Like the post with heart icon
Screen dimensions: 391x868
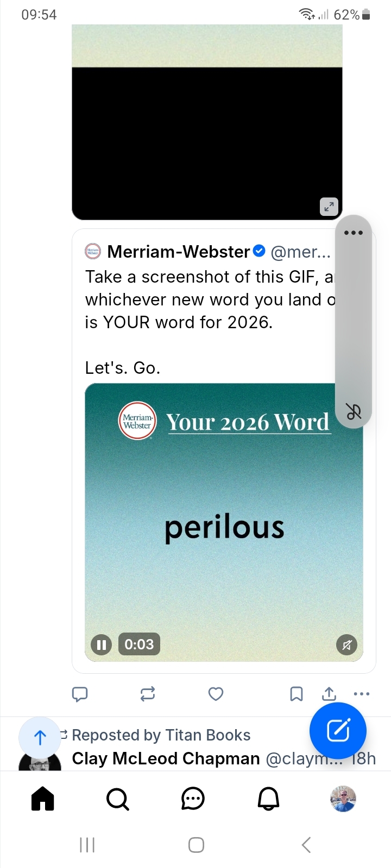click(x=216, y=694)
